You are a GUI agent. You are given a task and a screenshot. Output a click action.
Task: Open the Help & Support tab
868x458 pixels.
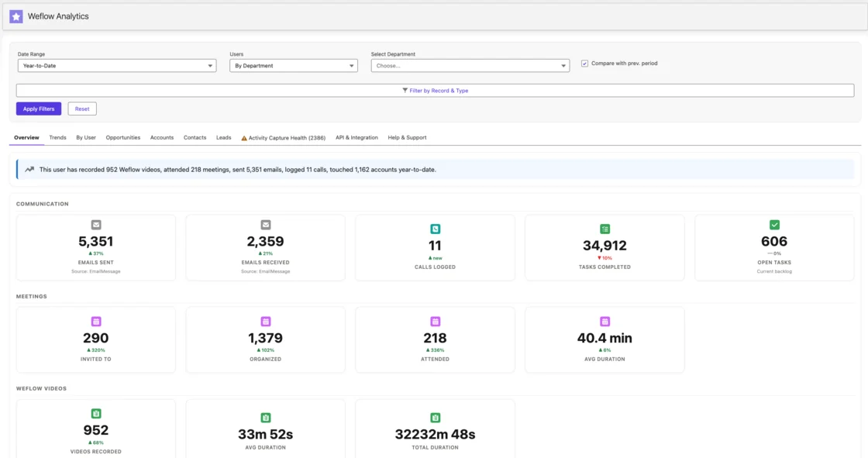point(407,137)
